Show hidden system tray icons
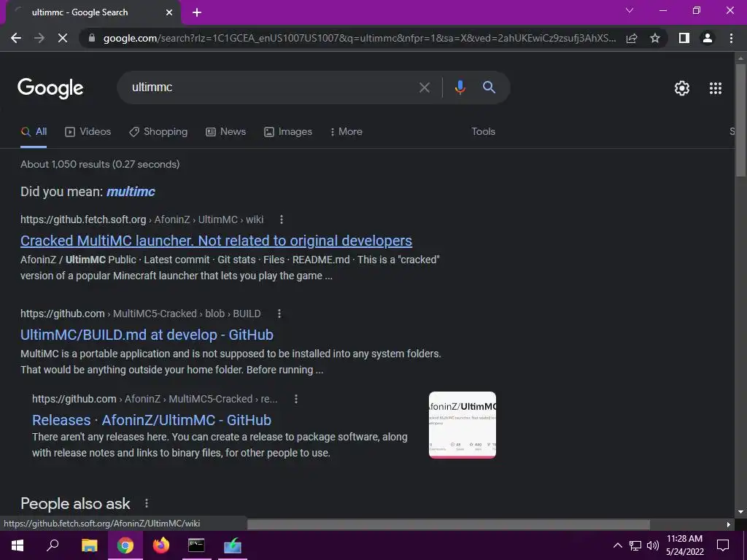This screenshot has height=560, width=747. click(x=617, y=545)
